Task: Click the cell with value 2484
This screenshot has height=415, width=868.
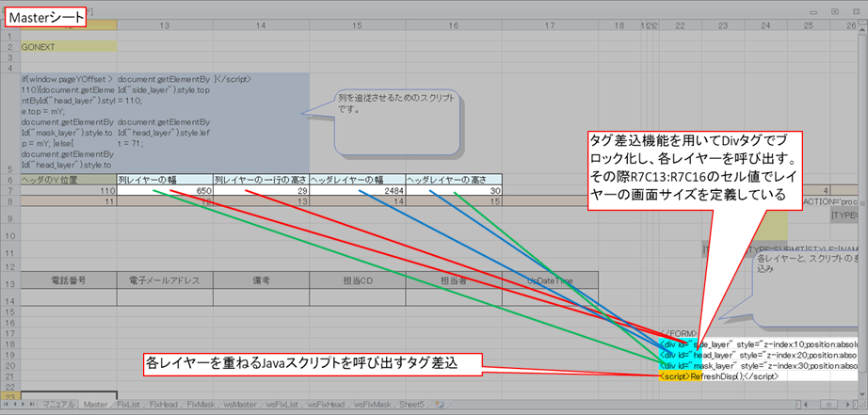Action: pyautogui.click(x=357, y=190)
